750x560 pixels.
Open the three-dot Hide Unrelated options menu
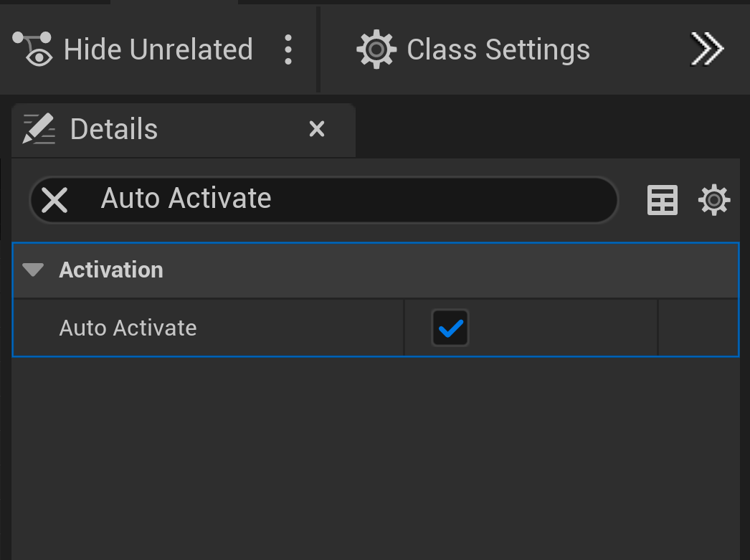coord(288,49)
